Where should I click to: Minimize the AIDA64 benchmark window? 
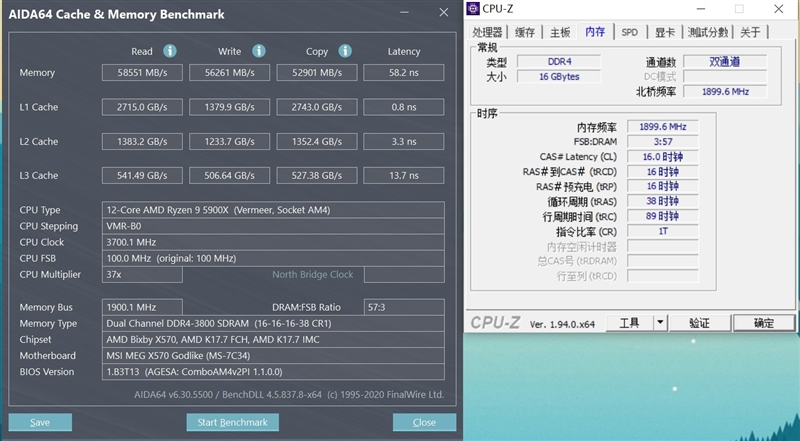click(405, 12)
